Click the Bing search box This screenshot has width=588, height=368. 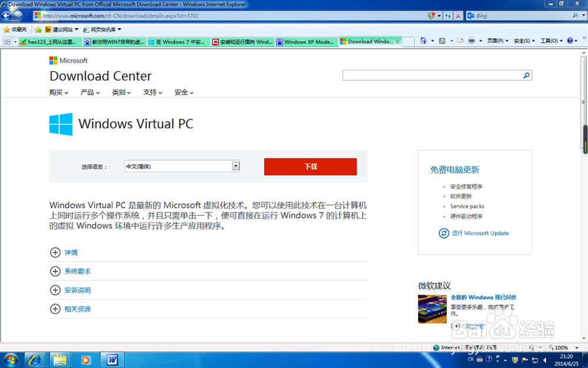pos(522,15)
